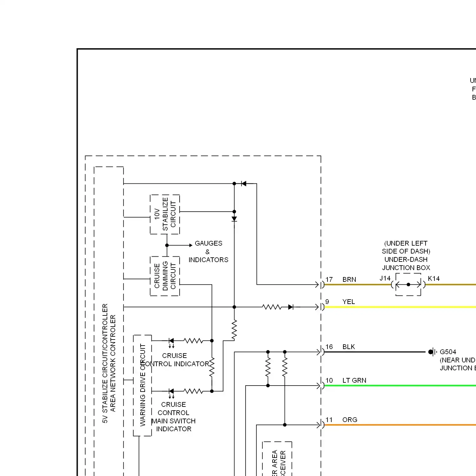This screenshot has width=476, height=476.
Task: Click the 5V STABILIZE CIRCUIT/CONTROLLER label
Action: [105, 363]
